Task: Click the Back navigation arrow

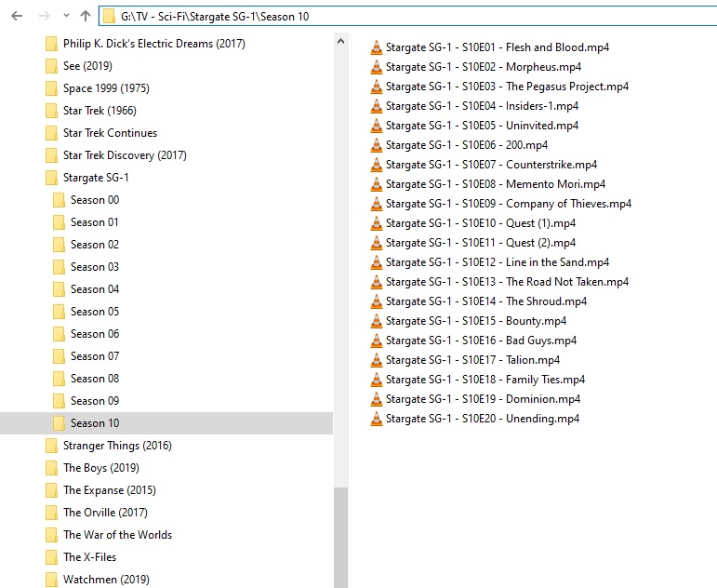Action: 17,16
